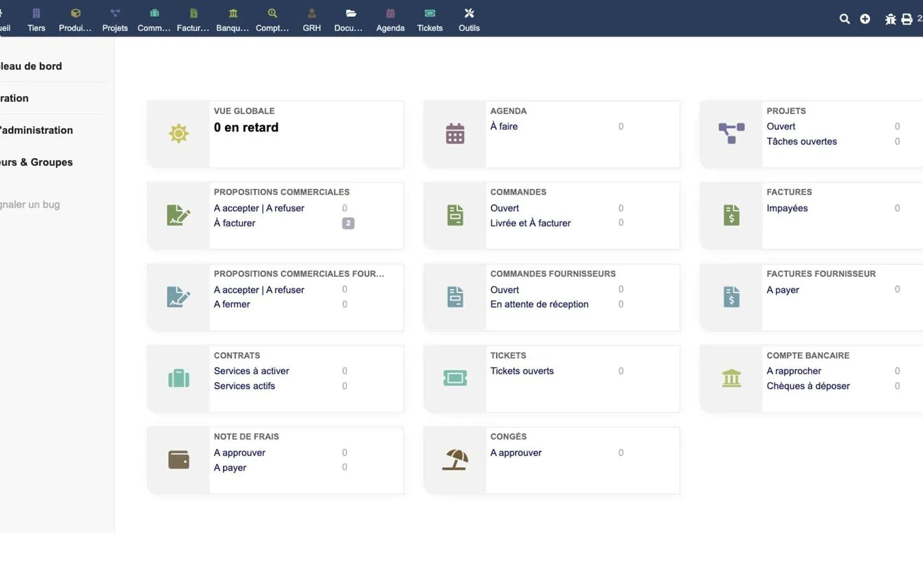Click the printer icon
923x588 pixels.
click(907, 19)
